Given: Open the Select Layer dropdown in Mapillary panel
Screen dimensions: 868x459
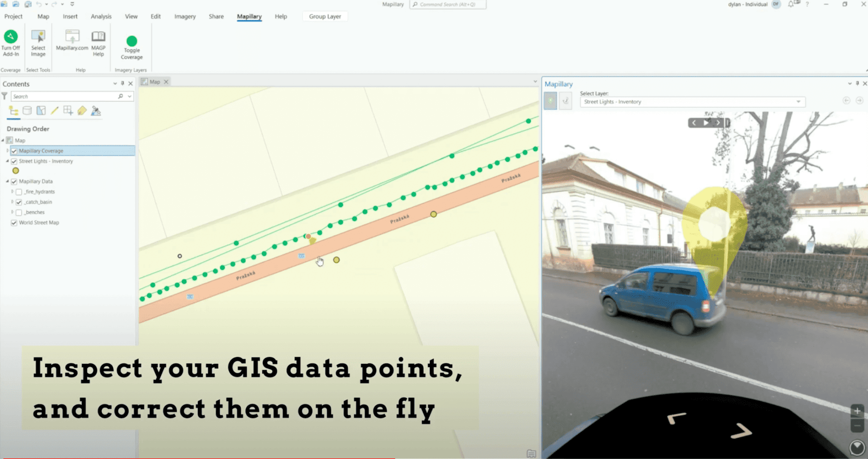Looking at the screenshot, I should tap(798, 102).
